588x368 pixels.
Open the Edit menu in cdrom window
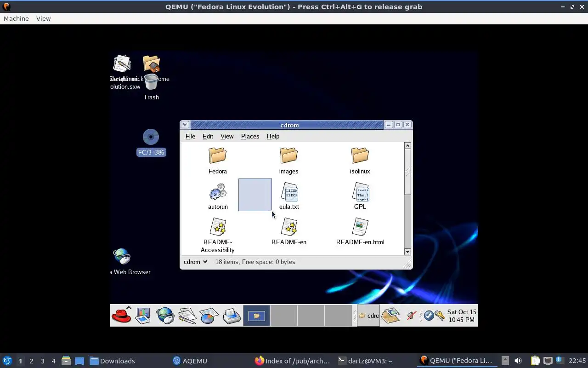click(208, 136)
